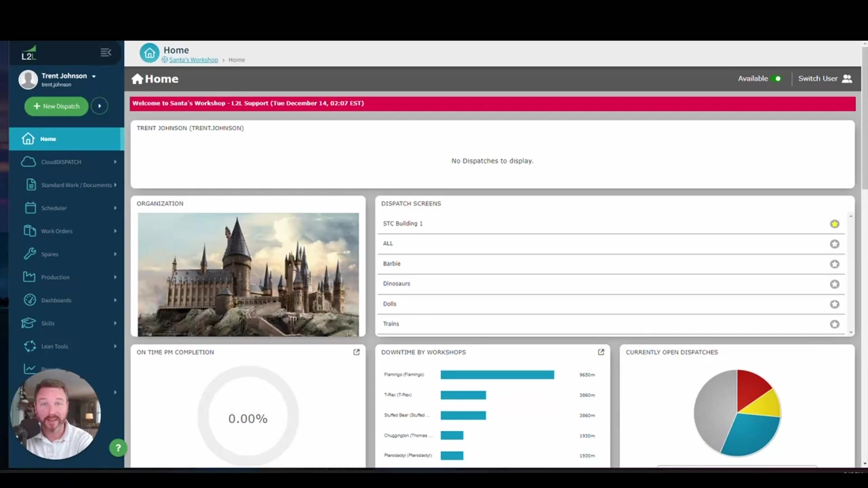
Task: Click the Lean Tools icon
Action: click(x=30, y=346)
